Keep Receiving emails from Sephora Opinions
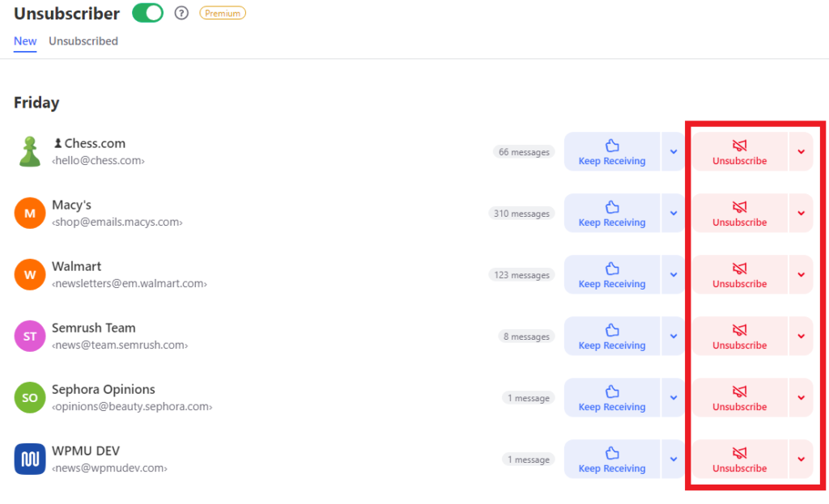Viewport: 829px width, 504px height. (612, 397)
